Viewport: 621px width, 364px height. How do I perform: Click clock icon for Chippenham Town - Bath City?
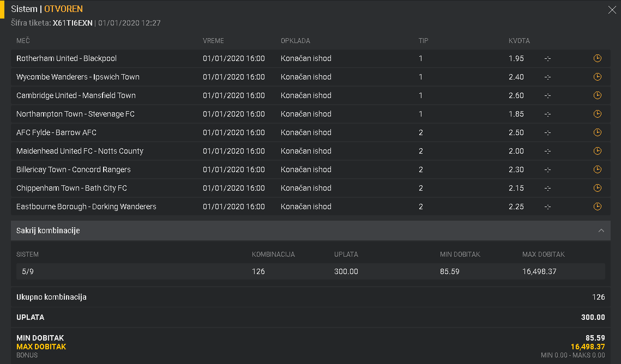coord(597,188)
